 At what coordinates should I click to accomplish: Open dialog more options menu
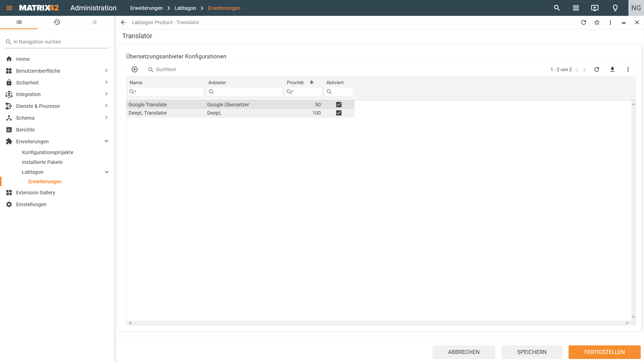(x=610, y=22)
